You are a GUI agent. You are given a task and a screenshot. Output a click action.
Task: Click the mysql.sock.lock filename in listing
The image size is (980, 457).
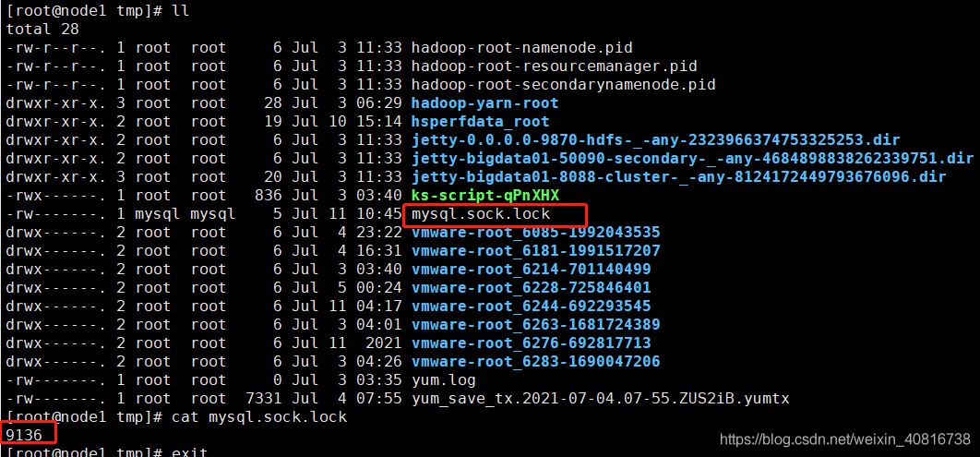tap(481, 214)
